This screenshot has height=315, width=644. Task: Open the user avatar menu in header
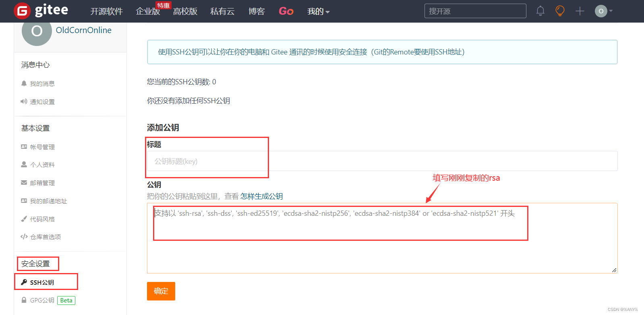603,11
